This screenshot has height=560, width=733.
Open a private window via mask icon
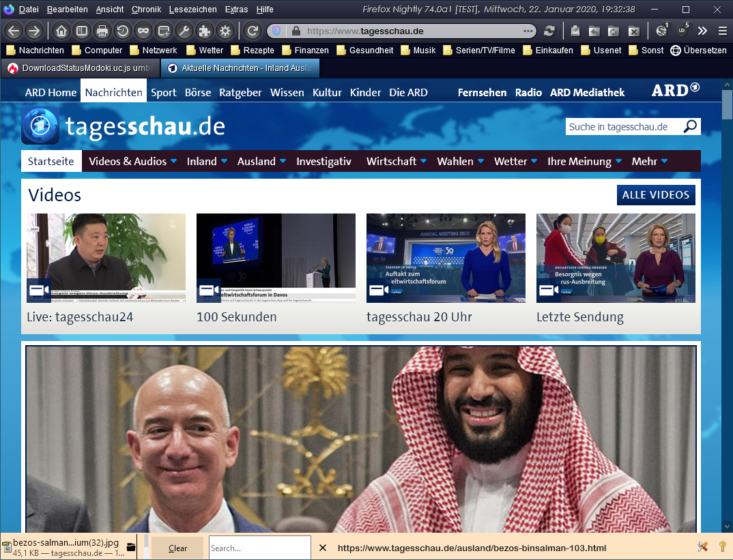(x=143, y=31)
